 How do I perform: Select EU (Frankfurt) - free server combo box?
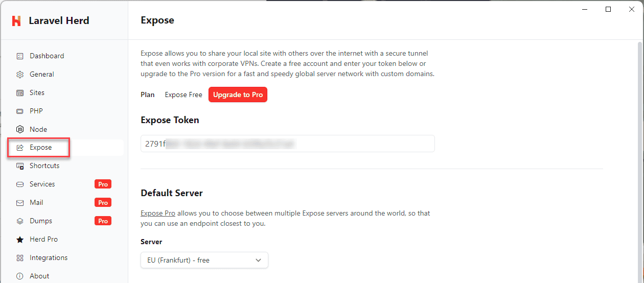coord(204,261)
